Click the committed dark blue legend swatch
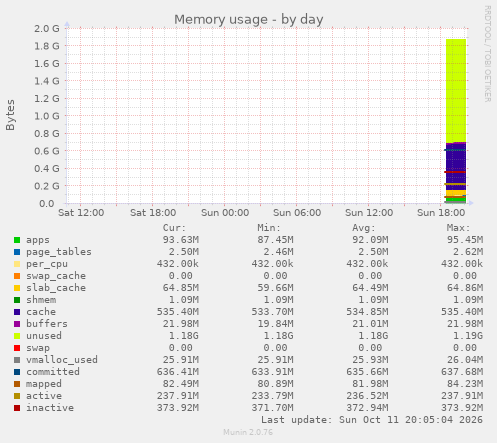The height and width of the screenshot is (443, 497). [17, 372]
